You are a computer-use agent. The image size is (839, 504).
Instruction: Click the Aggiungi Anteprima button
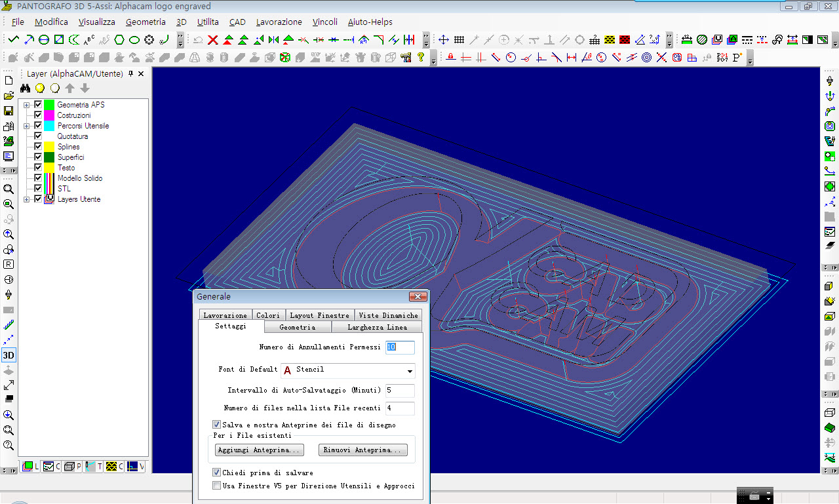(x=260, y=450)
